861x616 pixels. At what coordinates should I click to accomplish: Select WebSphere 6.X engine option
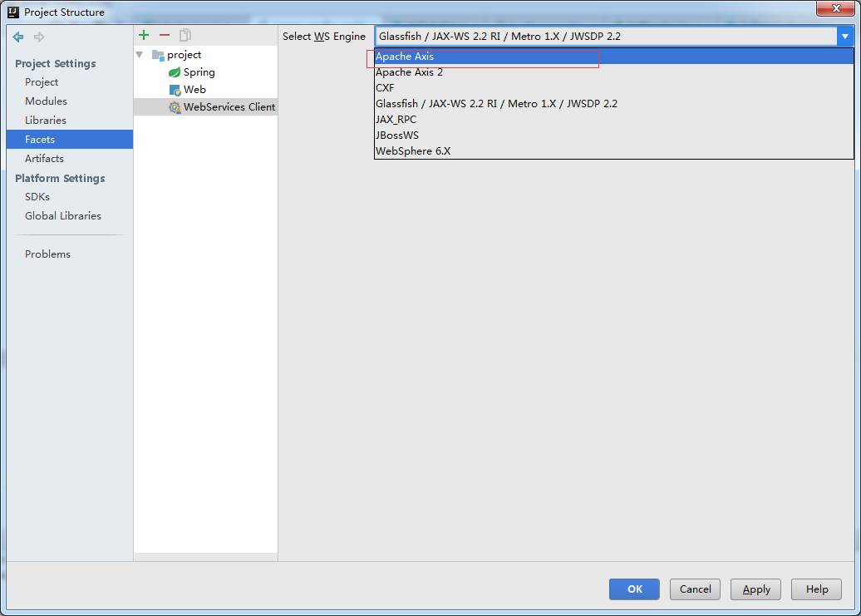tap(614, 151)
